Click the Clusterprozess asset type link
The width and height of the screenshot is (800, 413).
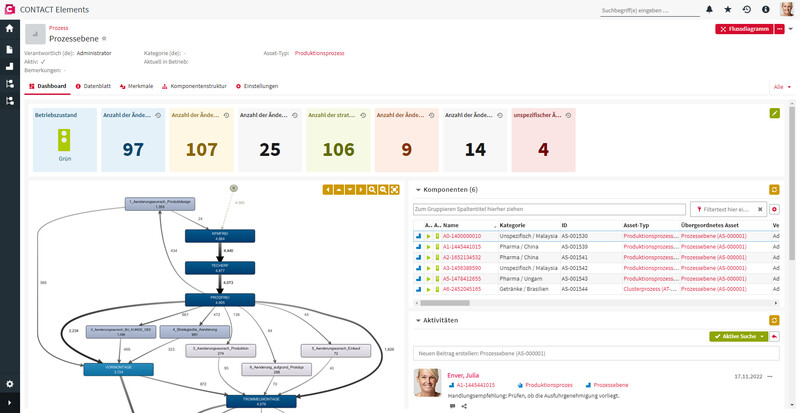[x=650, y=289]
